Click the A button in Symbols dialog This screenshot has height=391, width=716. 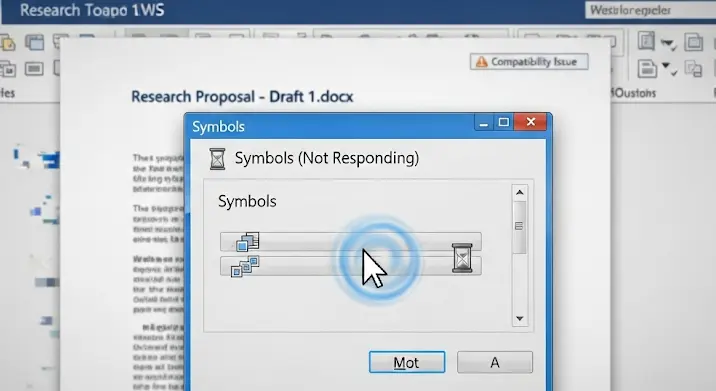[x=495, y=362]
